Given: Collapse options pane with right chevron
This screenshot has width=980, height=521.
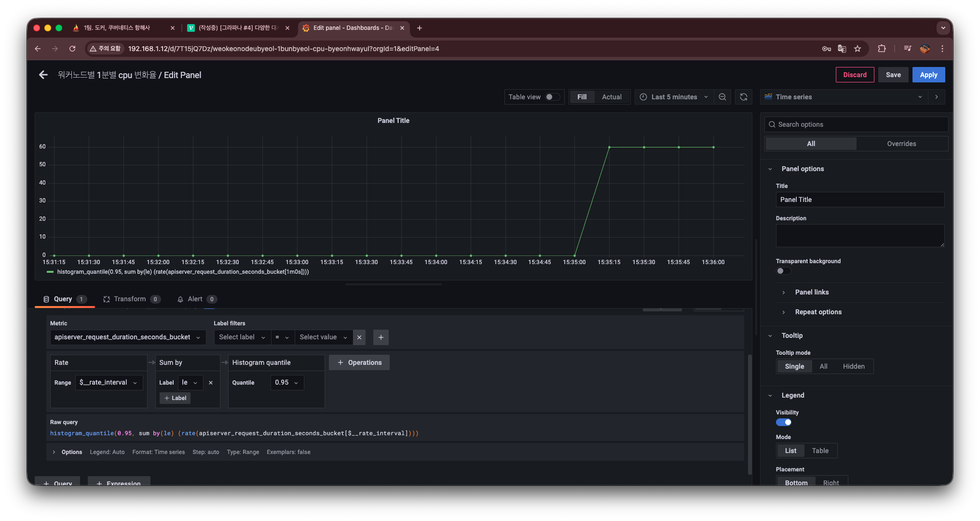Looking at the screenshot, I should (937, 97).
